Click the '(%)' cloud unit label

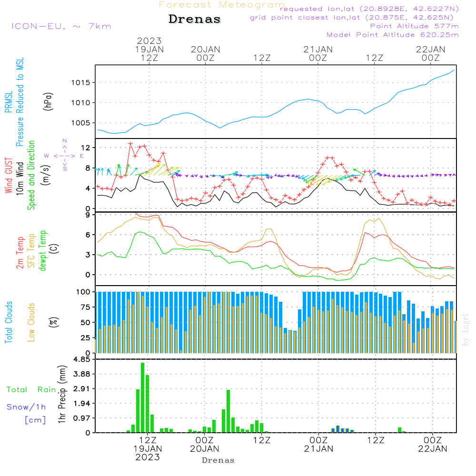pyautogui.click(x=54, y=322)
